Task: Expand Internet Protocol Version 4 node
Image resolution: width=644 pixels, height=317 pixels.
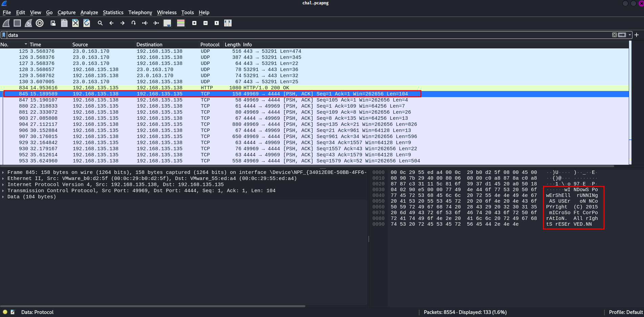Action: (x=3, y=185)
